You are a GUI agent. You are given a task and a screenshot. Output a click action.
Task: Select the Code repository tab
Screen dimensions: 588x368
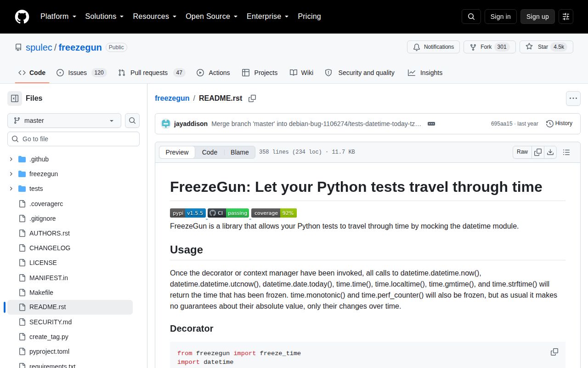[x=32, y=73]
